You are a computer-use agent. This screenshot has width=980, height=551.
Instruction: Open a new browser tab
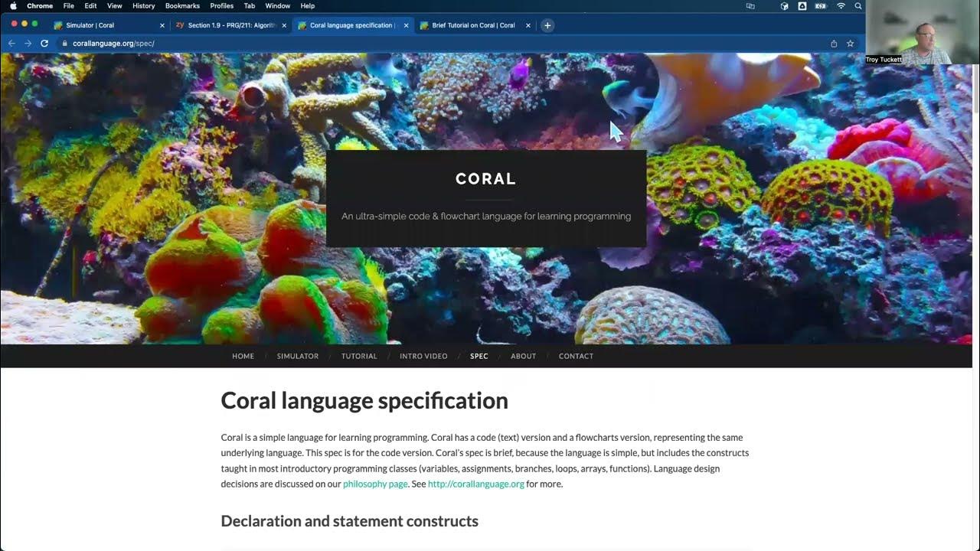(547, 25)
